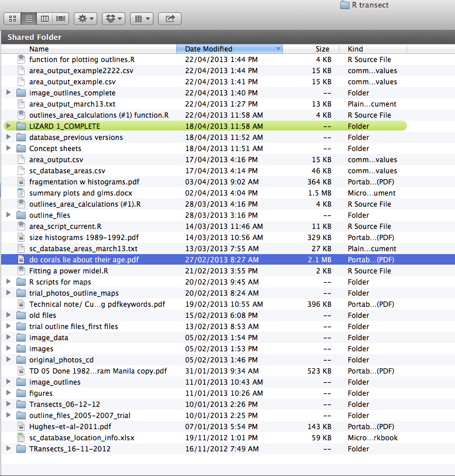
Task: Switch to column view
Action: (x=45, y=19)
